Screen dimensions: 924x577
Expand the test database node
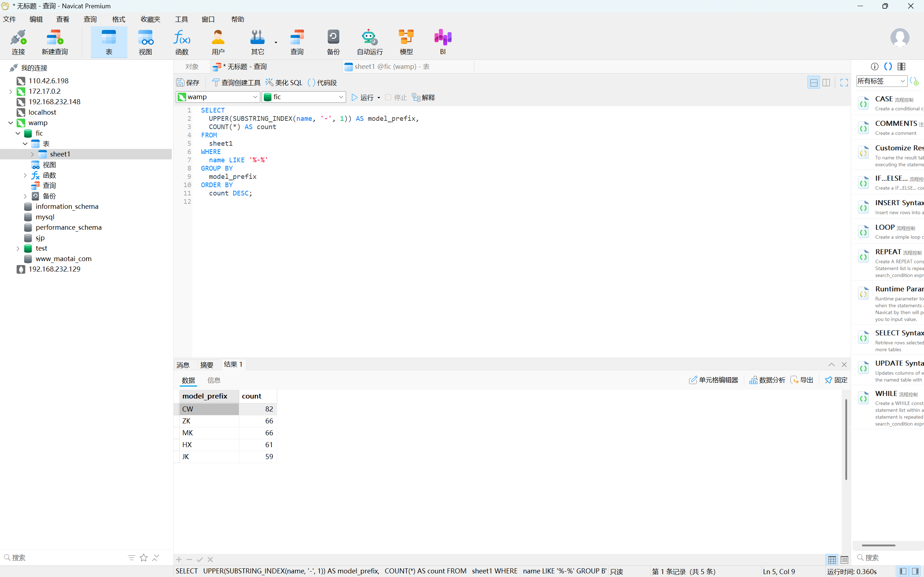pos(18,248)
